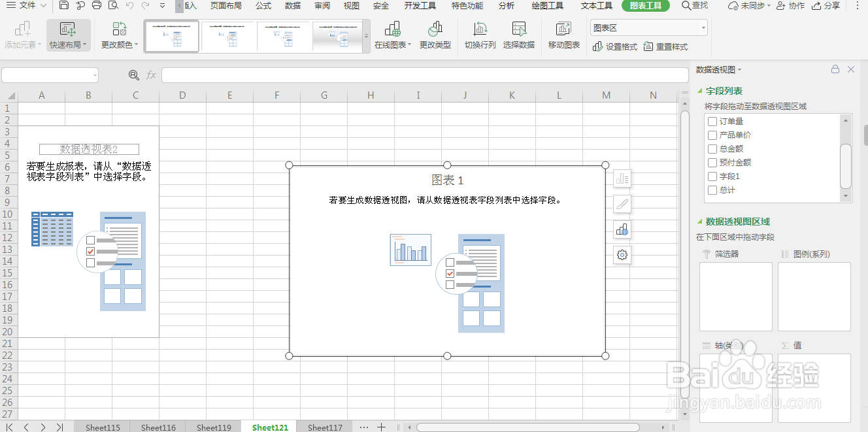Click the worksheet vertical scrollbar

[684, 255]
